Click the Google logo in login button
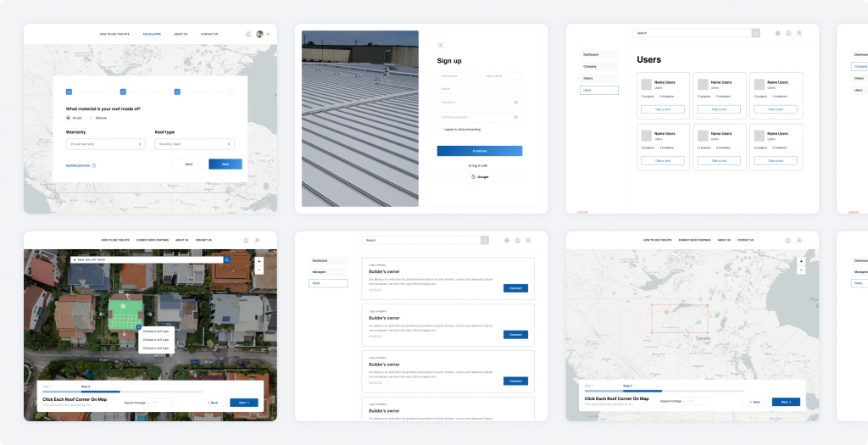 tap(473, 177)
